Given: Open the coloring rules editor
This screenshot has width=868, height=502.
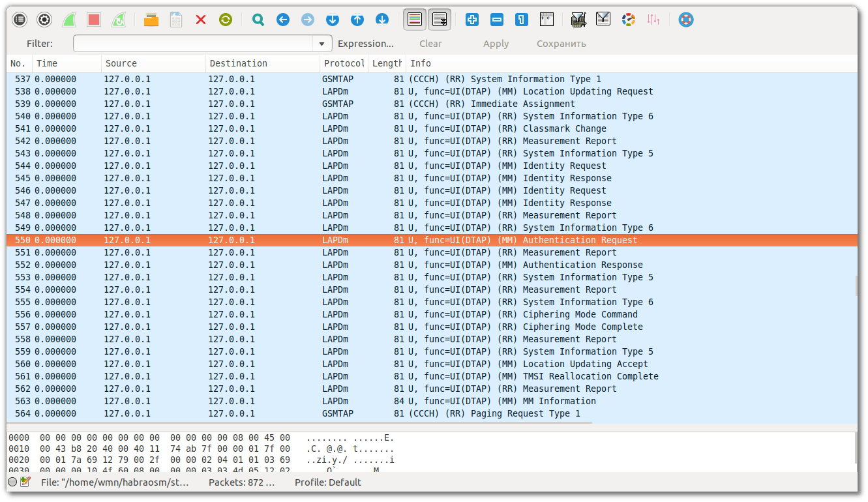Looking at the screenshot, I should click(628, 20).
